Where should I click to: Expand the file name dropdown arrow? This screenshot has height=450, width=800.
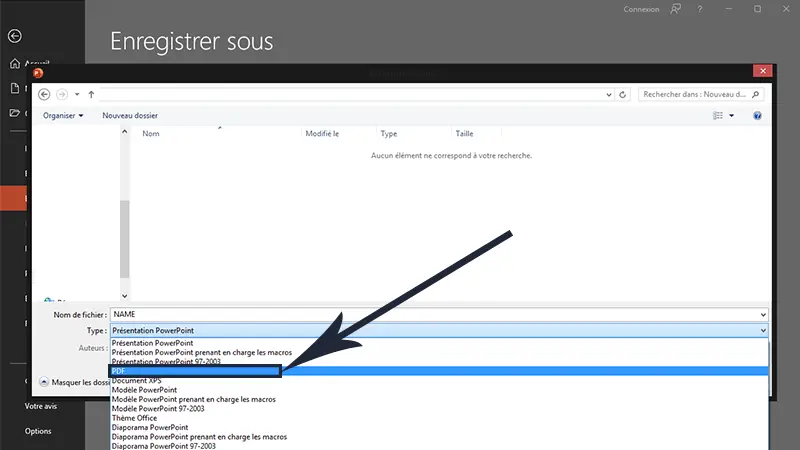[763, 315]
